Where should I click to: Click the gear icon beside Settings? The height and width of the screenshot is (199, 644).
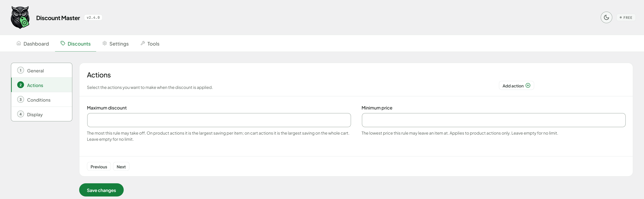[x=104, y=43]
